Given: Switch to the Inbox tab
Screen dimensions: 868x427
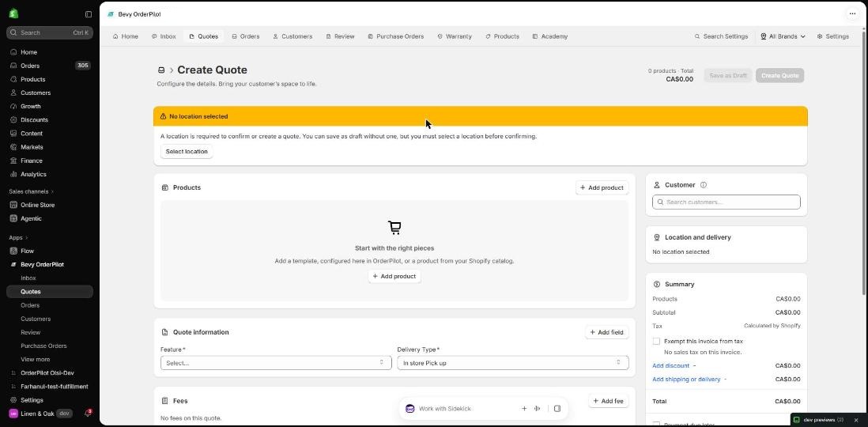Looking at the screenshot, I should coord(164,36).
